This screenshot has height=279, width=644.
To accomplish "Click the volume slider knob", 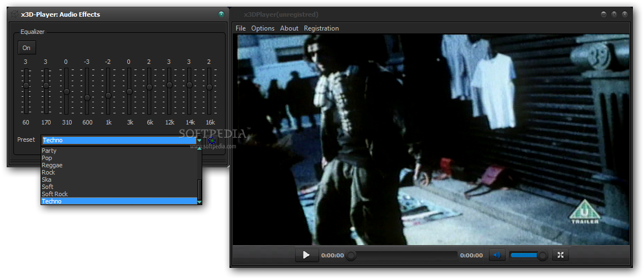I will [x=542, y=255].
